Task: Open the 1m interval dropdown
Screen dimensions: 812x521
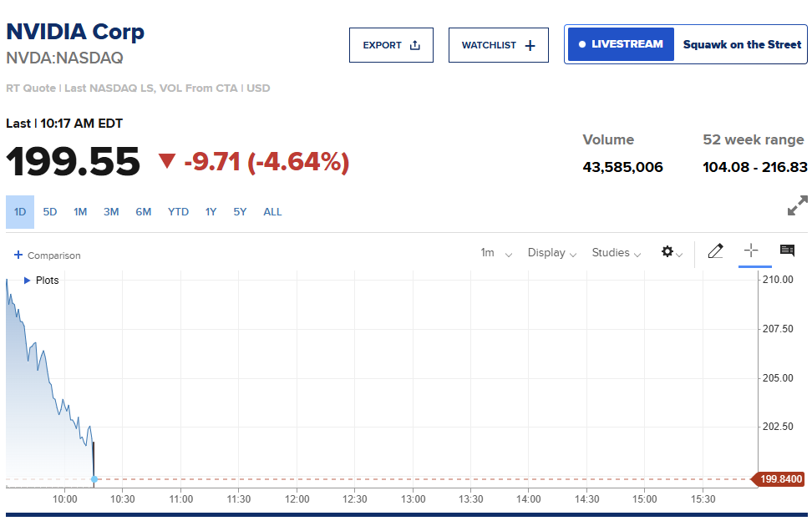Action: (x=496, y=253)
